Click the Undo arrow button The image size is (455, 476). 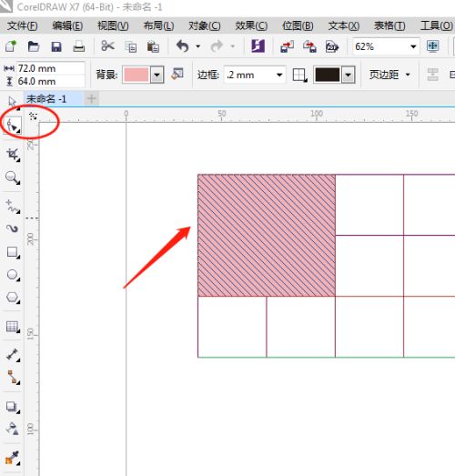click(183, 46)
